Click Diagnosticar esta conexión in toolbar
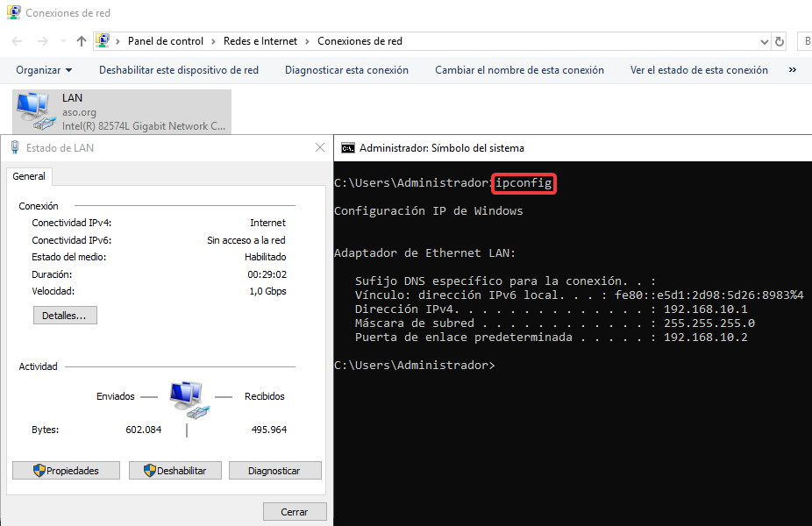Viewport: 812px width, 526px height. (x=346, y=70)
